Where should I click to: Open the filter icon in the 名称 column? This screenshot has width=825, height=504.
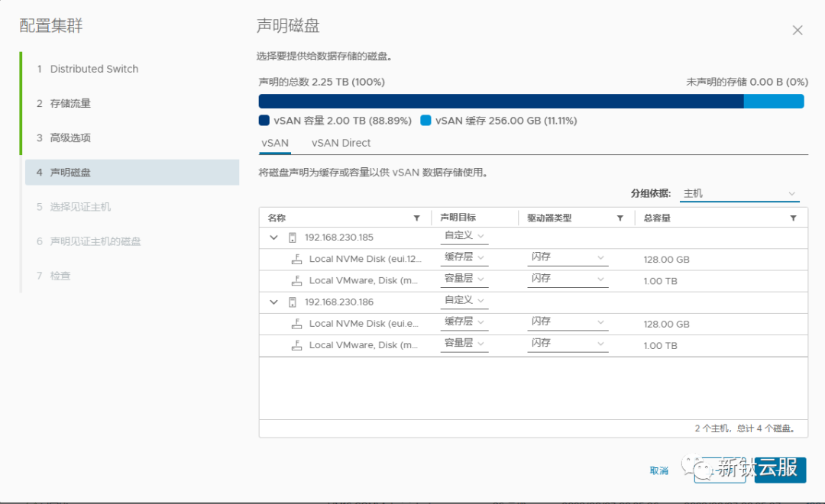pyautogui.click(x=417, y=218)
